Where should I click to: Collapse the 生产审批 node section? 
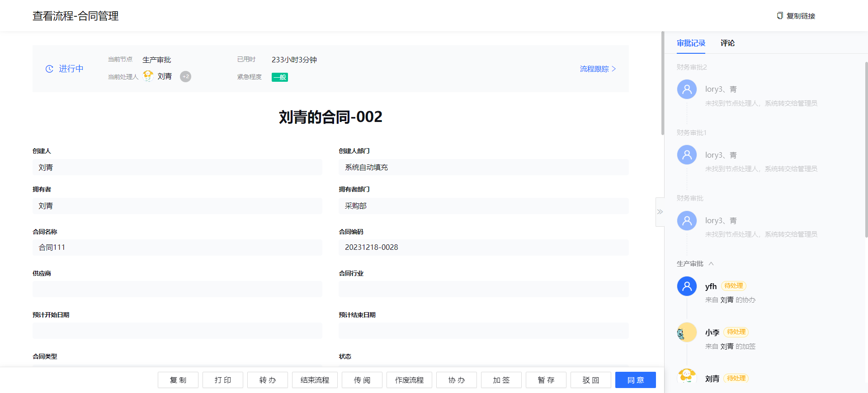click(x=711, y=264)
